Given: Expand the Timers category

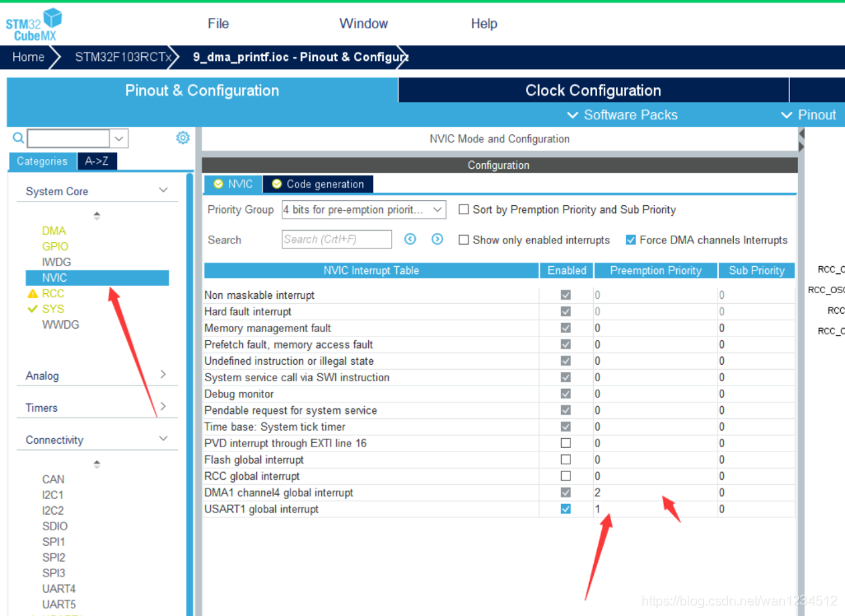Looking at the screenshot, I should 96,408.
